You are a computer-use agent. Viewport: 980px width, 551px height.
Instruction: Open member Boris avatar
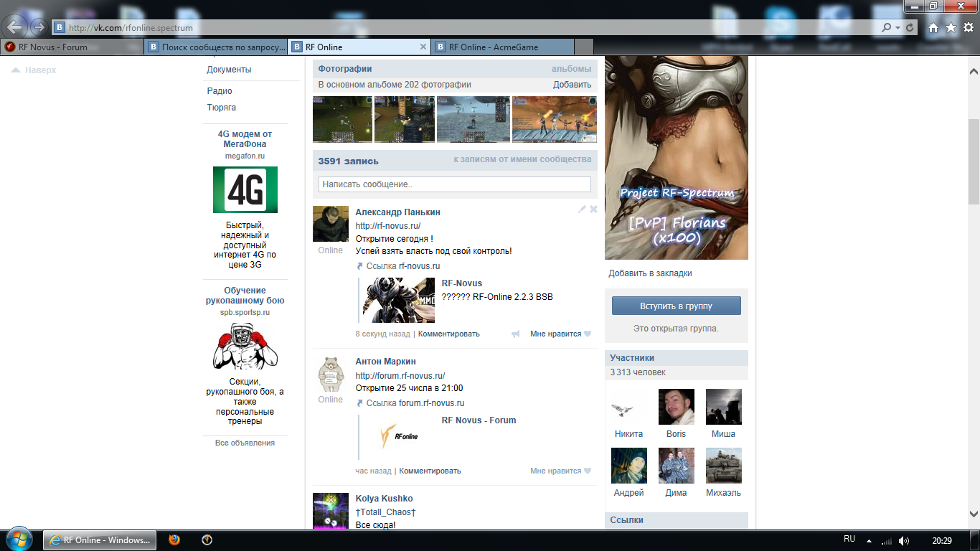[677, 407]
